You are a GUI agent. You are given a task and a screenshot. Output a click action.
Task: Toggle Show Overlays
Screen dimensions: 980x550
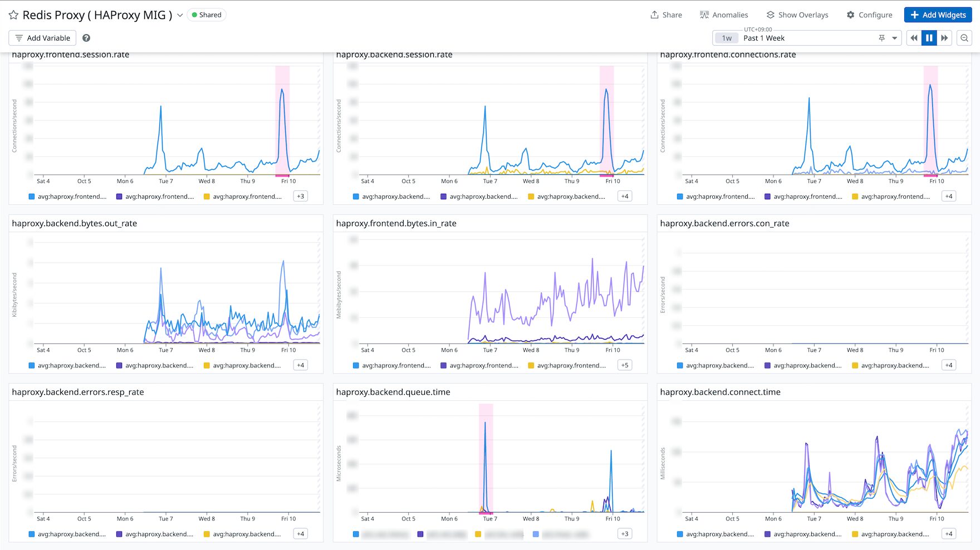point(797,15)
